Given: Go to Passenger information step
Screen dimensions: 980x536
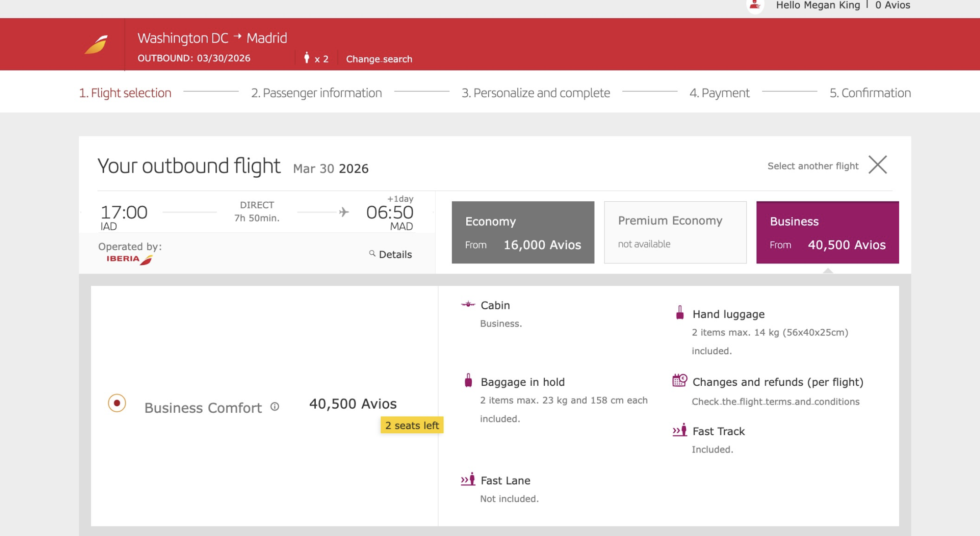Looking at the screenshot, I should (316, 93).
